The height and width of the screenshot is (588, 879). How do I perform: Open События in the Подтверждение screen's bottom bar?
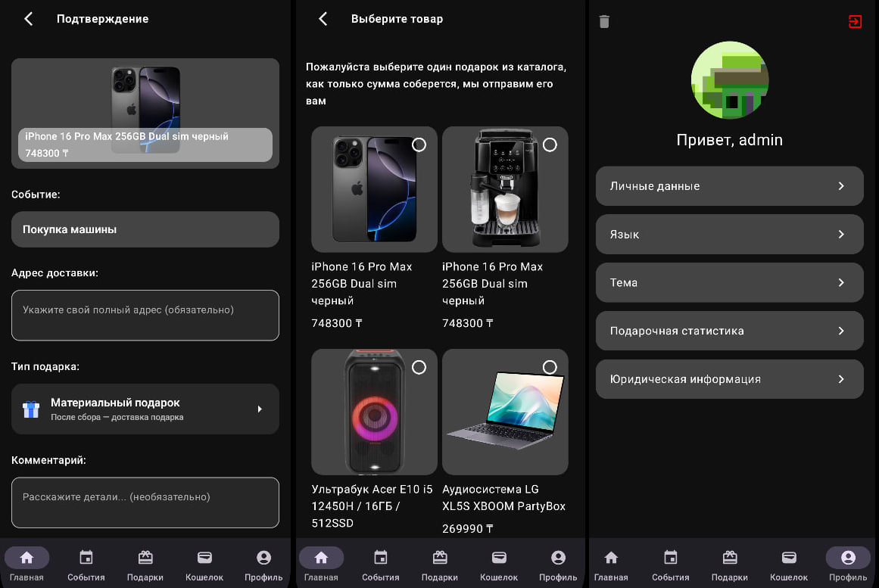(86, 565)
